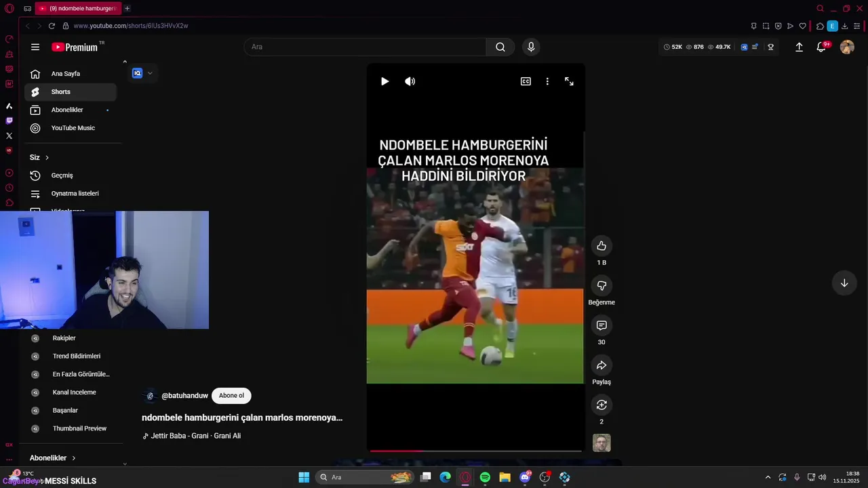Go to next Short with down arrow
The width and height of the screenshot is (868, 488).
coord(844,283)
